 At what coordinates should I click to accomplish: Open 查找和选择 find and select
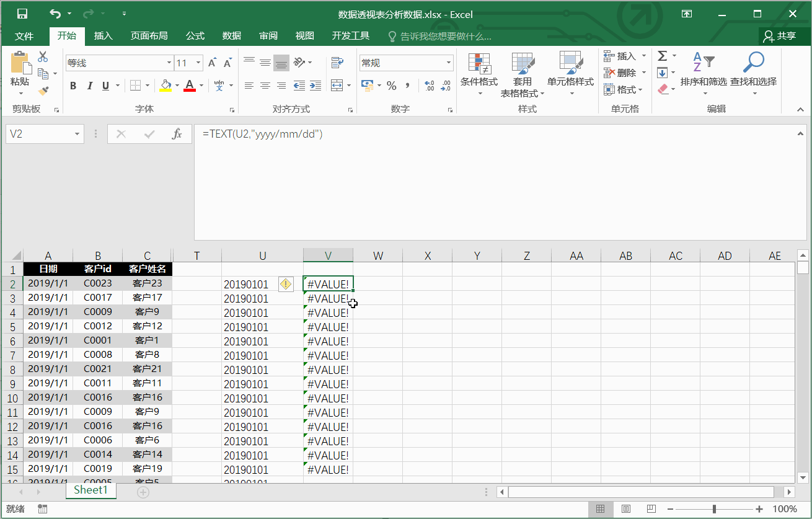pyautogui.click(x=753, y=74)
